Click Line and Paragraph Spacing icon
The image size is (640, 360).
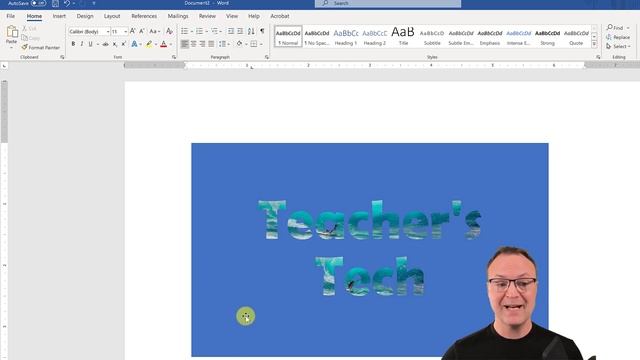tap(222, 44)
